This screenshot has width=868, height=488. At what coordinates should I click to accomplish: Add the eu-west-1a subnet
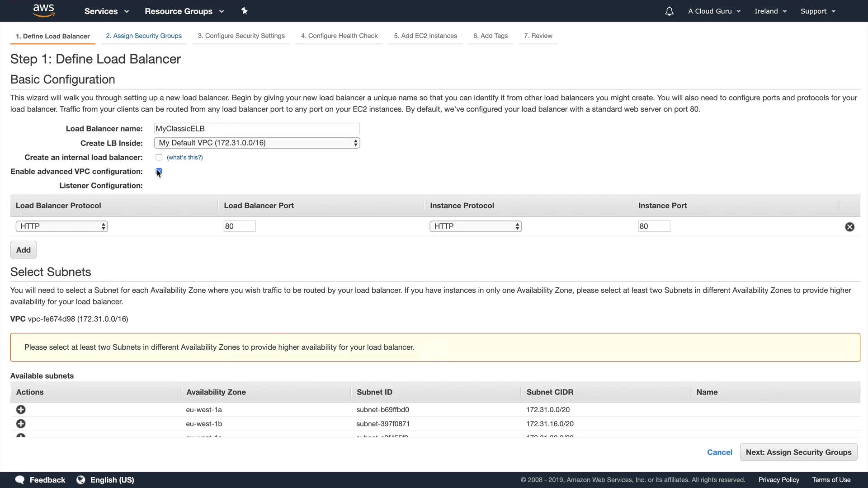coord(21,409)
